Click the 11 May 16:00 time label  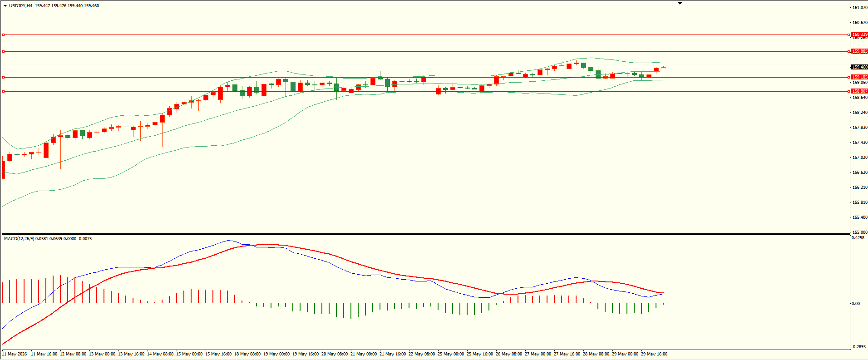click(44, 354)
